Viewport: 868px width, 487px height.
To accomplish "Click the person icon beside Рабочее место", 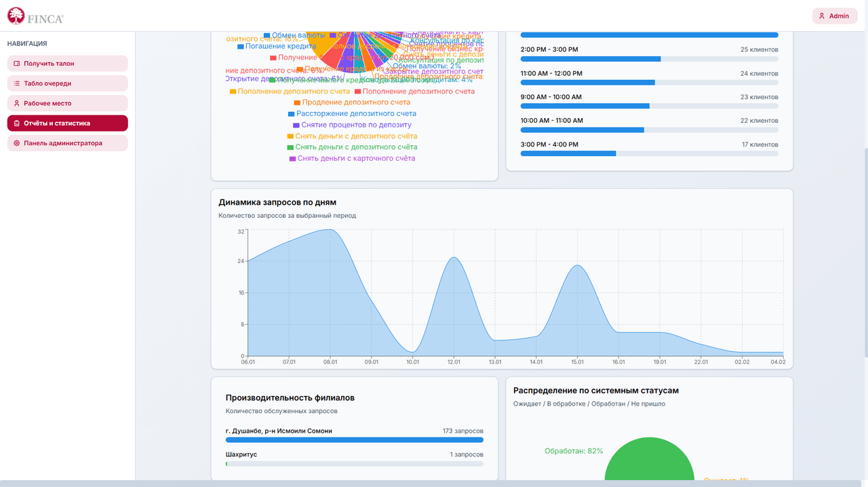I will point(17,104).
